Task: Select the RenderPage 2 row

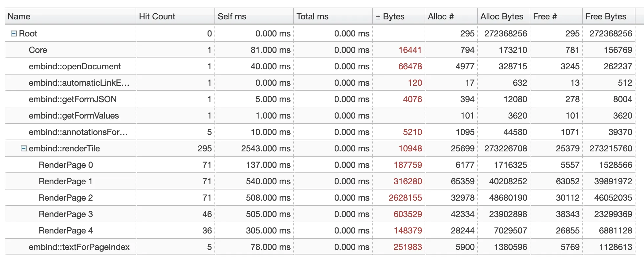Action: [x=66, y=198]
